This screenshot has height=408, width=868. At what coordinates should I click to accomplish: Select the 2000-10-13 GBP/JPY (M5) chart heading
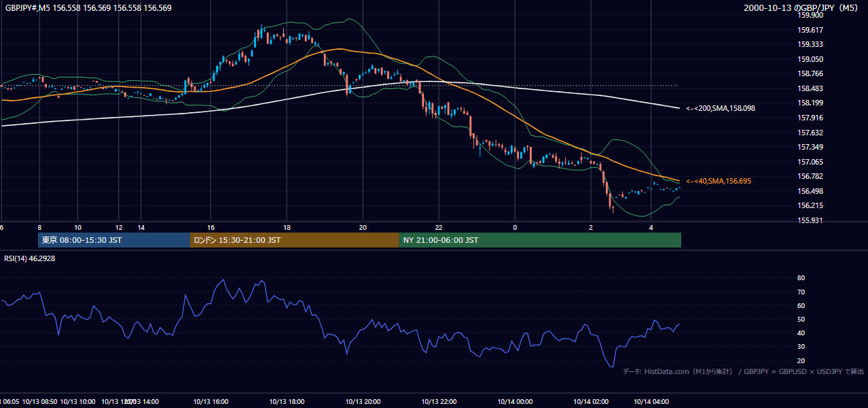(x=801, y=8)
